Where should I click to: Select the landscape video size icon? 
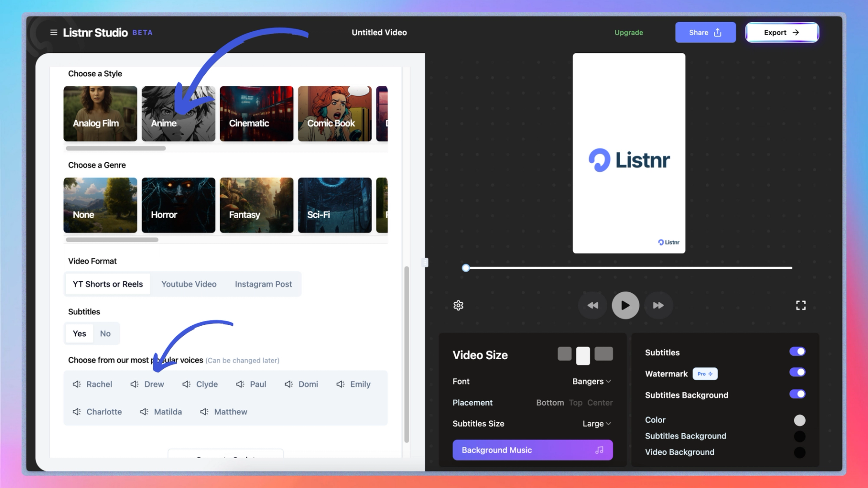pyautogui.click(x=604, y=354)
